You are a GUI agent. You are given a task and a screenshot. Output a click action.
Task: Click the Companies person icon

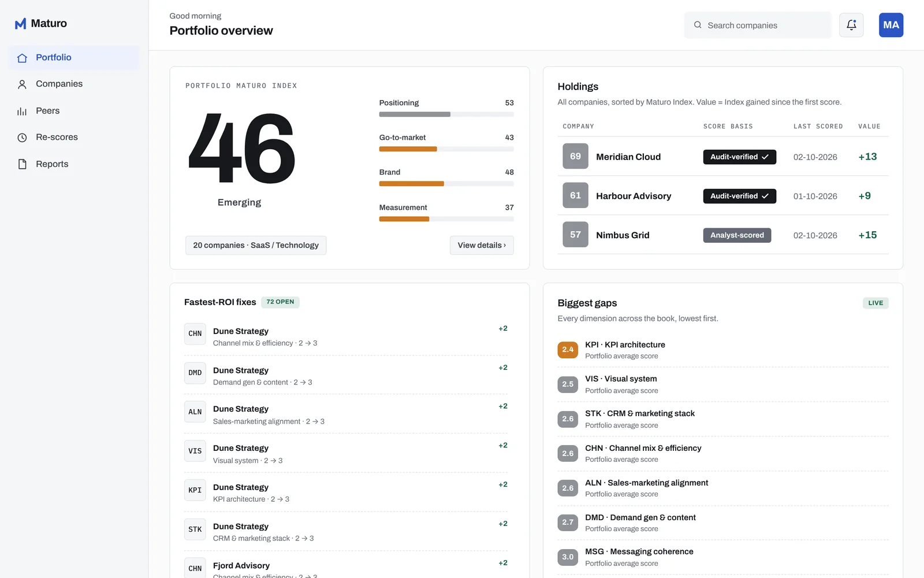click(22, 84)
